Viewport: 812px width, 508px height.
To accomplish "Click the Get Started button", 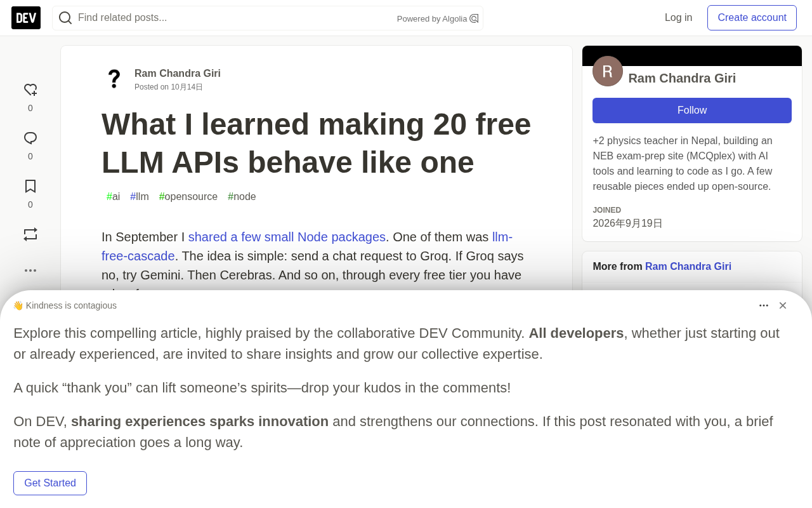I will (x=50, y=483).
